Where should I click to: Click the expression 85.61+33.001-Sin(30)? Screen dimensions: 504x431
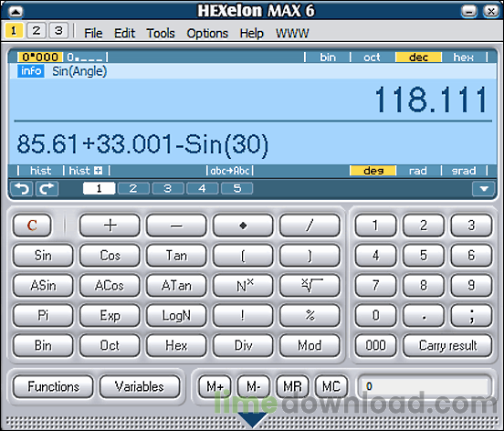142,144
